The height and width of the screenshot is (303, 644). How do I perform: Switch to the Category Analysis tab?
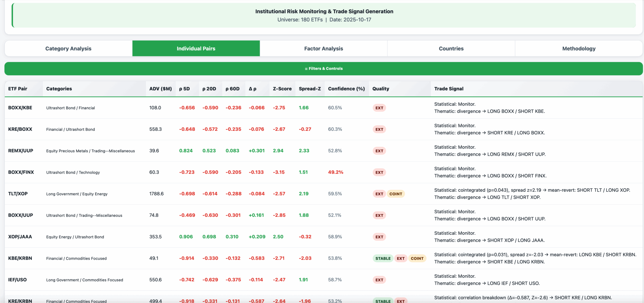(x=68, y=48)
